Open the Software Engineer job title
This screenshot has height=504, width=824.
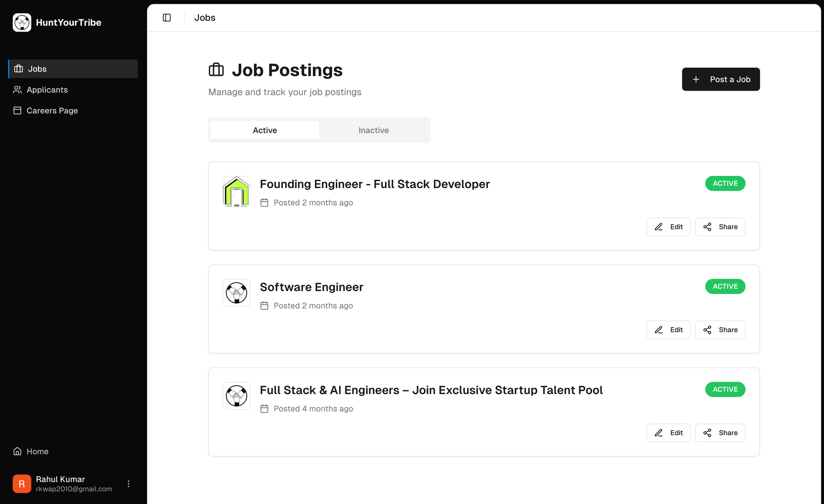pos(311,287)
